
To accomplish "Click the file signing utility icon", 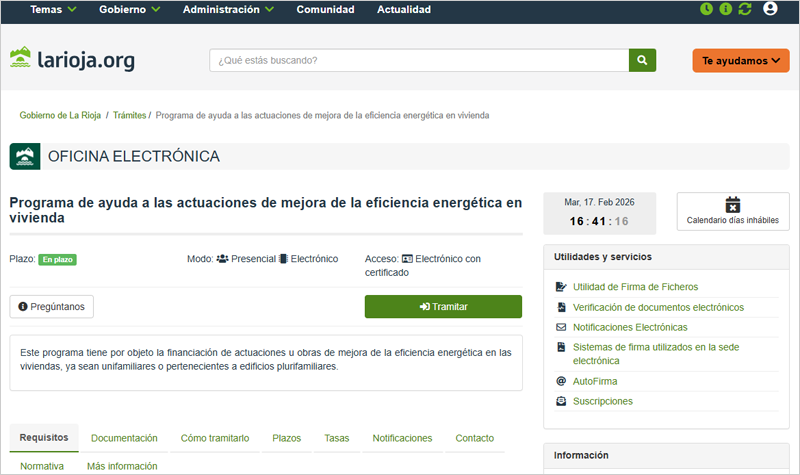I will (x=561, y=287).
